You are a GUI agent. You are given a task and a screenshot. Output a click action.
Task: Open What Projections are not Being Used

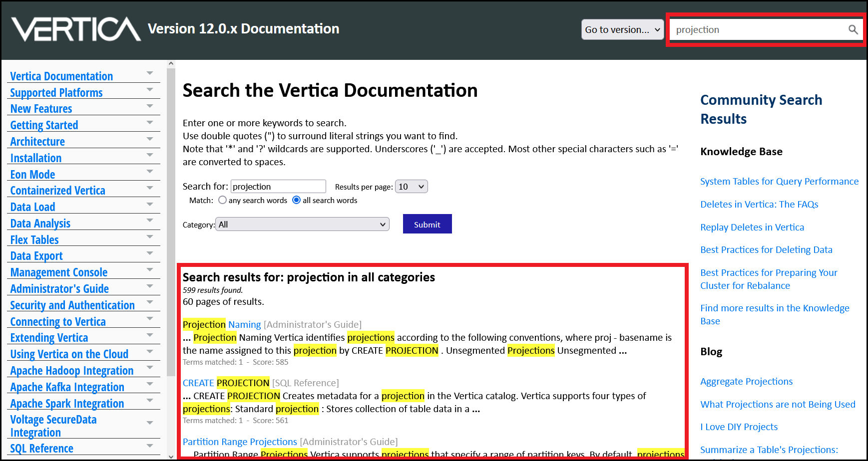[x=778, y=405]
